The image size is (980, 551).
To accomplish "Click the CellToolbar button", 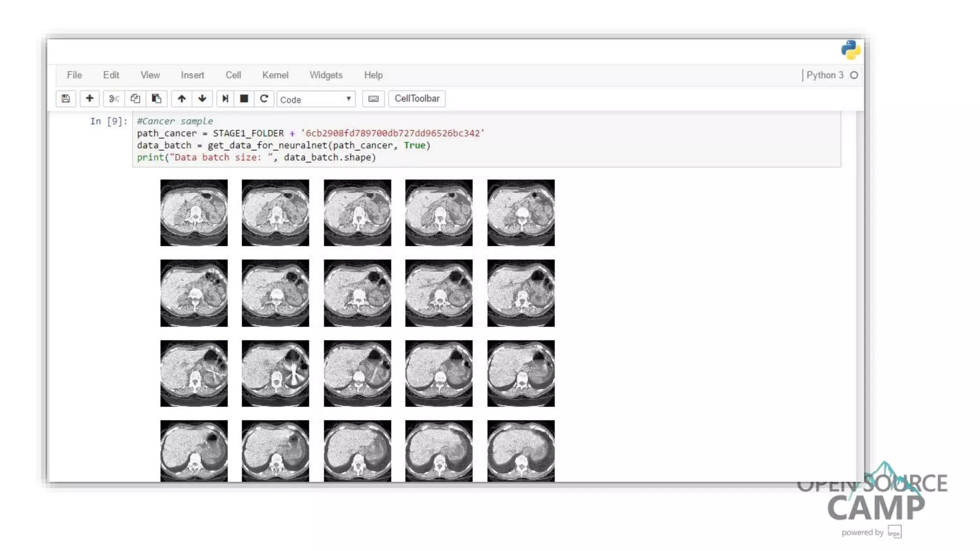I will (417, 99).
